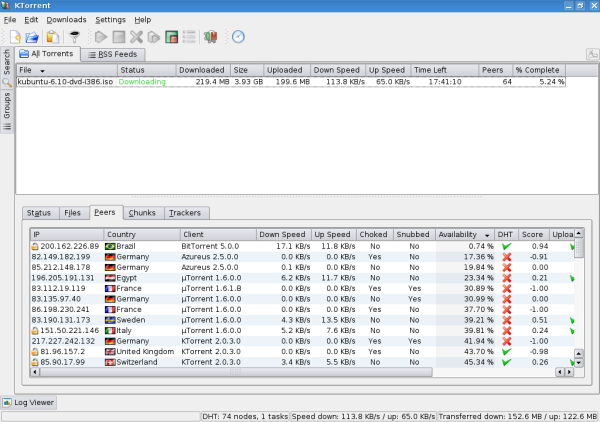Open the Downloads menu
600x422 pixels.
pos(66,20)
